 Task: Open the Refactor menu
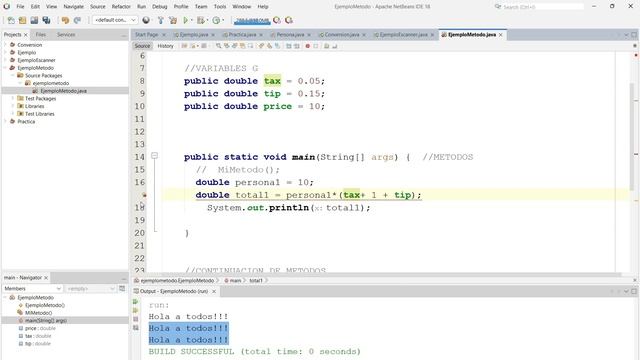121,7
